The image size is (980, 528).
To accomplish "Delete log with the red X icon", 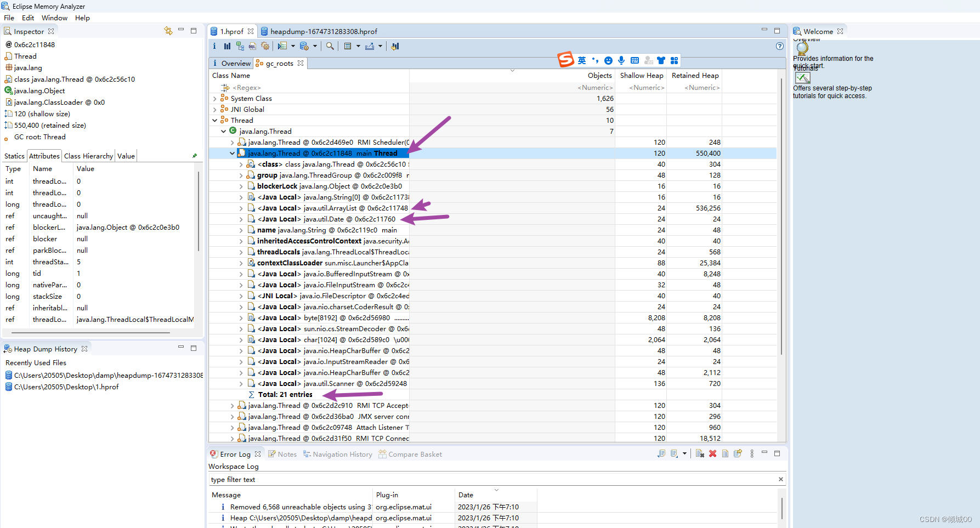I will [x=712, y=453].
